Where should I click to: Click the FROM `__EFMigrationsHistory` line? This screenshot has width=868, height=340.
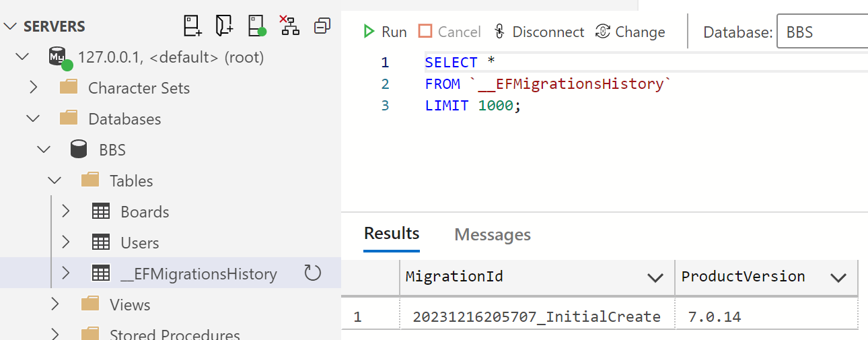coord(548,84)
